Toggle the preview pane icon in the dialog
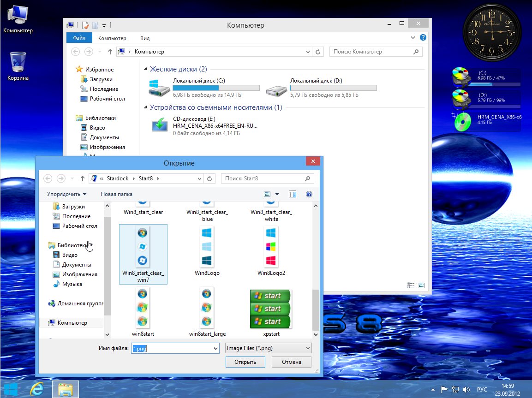532x398 pixels. click(292, 194)
